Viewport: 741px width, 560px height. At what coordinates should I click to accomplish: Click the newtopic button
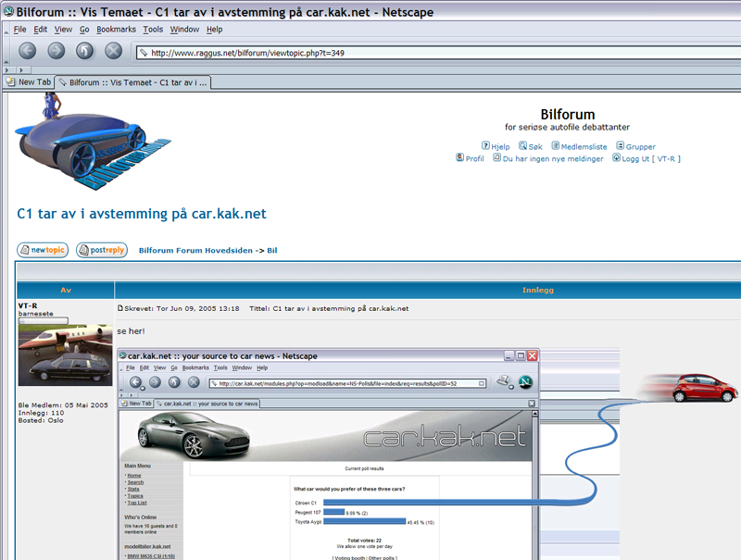(x=43, y=250)
